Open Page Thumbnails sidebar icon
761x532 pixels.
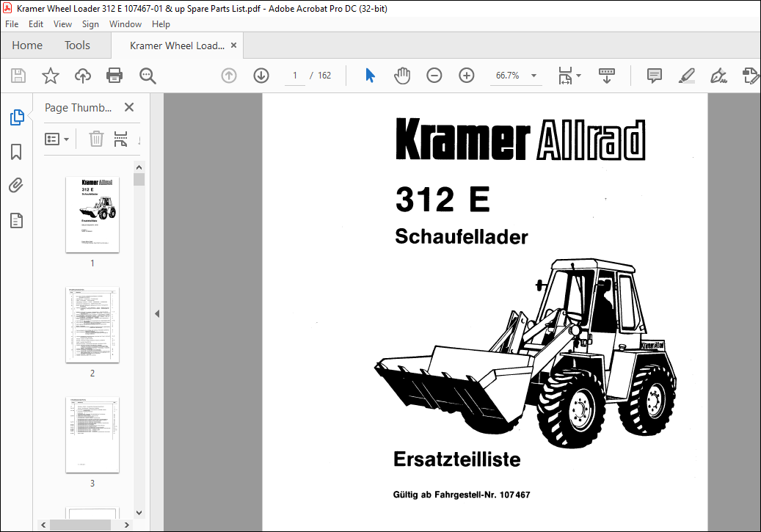16,117
